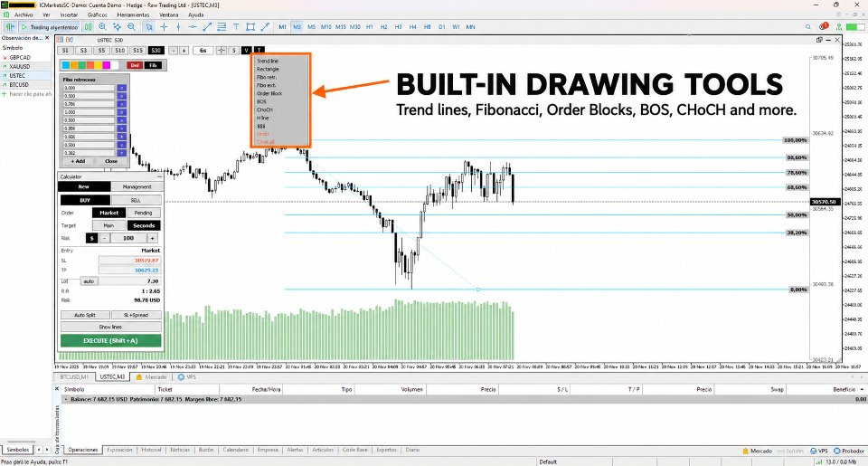Toggle the auto lot button

[x=89, y=281]
